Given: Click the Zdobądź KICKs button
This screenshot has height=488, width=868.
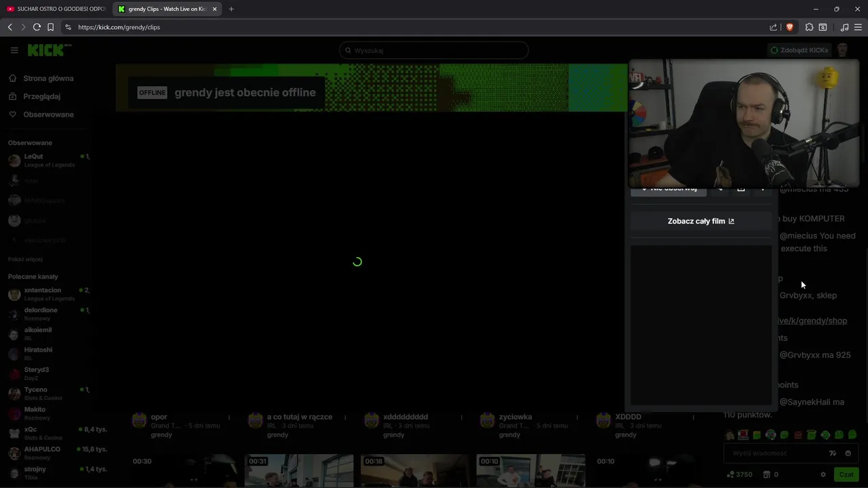Looking at the screenshot, I should (x=800, y=50).
